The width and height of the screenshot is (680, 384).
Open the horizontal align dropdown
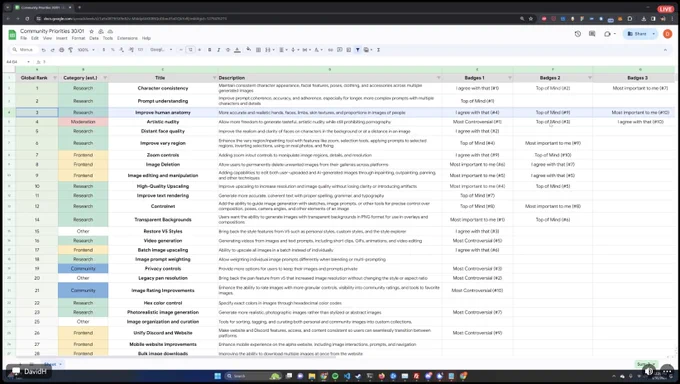point(283,50)
